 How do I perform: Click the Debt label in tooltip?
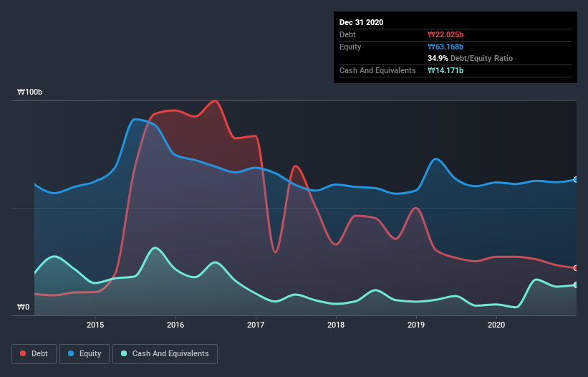tap(347, 34)
